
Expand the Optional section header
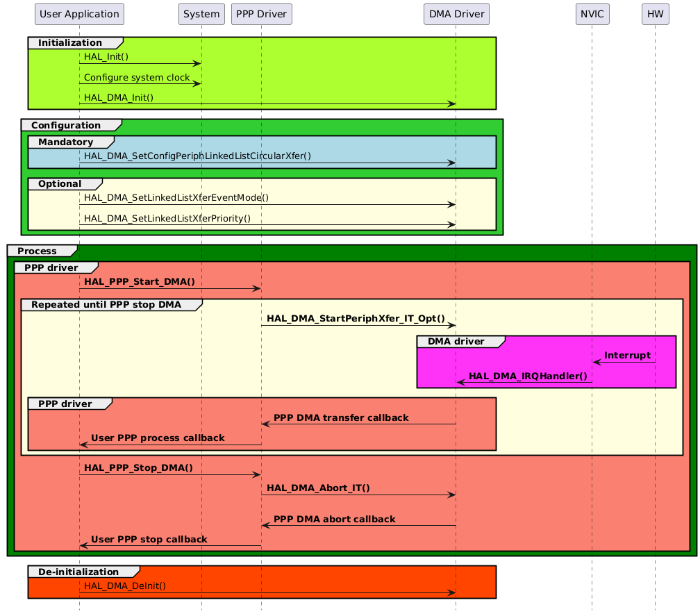pos(59,184)
